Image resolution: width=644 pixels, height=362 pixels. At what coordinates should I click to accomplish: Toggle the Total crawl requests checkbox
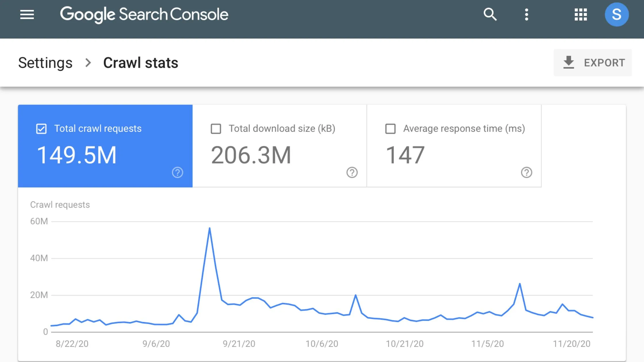(41, 129)
